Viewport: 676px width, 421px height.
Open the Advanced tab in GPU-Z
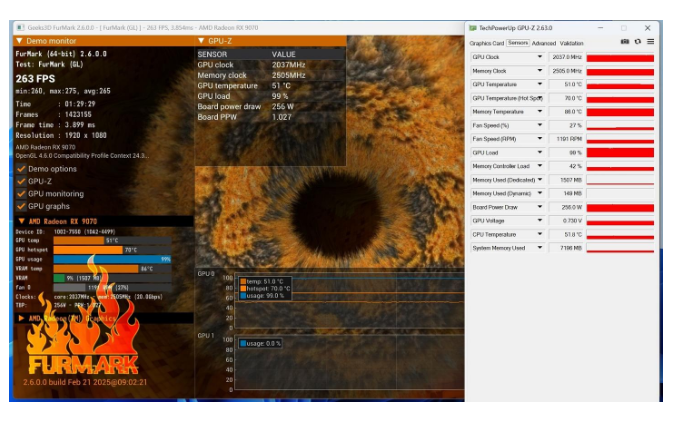click(x=543, y=43)
